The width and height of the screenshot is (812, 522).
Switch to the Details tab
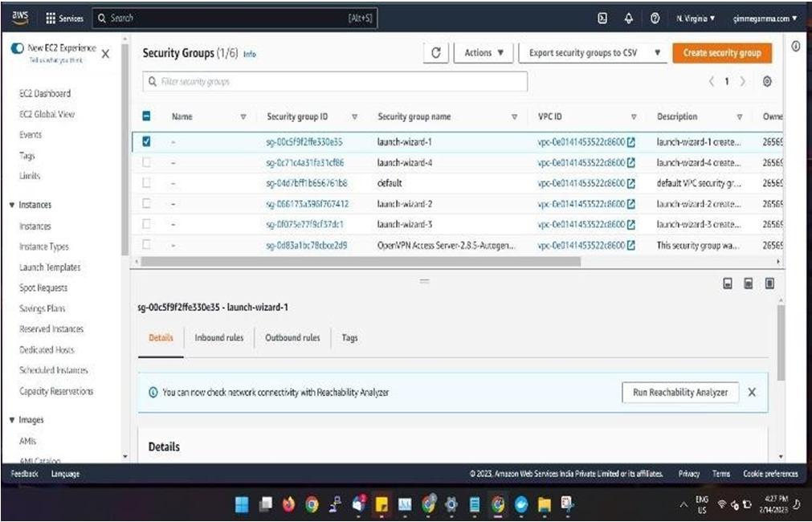(x=161, y=337)
